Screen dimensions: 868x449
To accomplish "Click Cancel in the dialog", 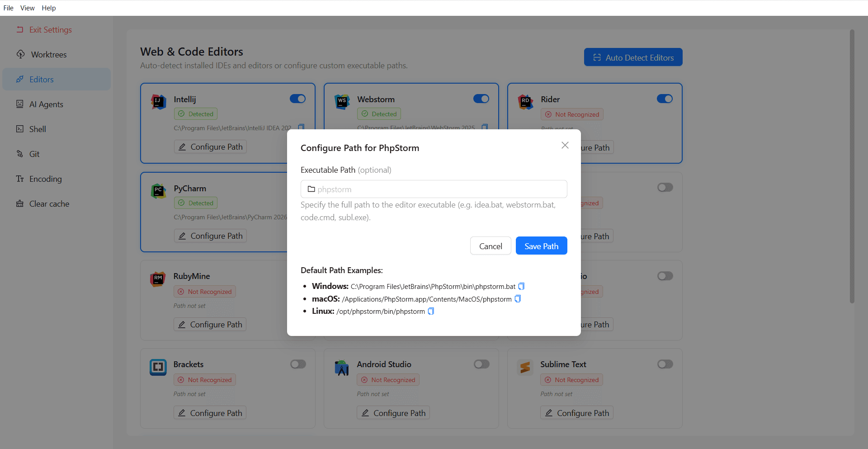I will 491,246.
